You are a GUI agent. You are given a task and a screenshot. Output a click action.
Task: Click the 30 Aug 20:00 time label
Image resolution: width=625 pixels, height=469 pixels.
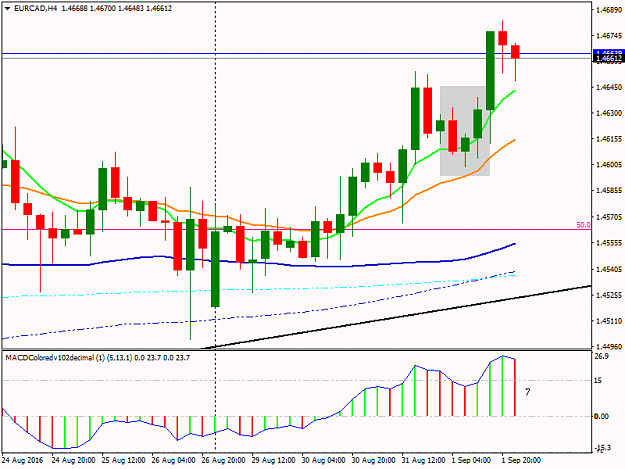[x=373, y=460]
